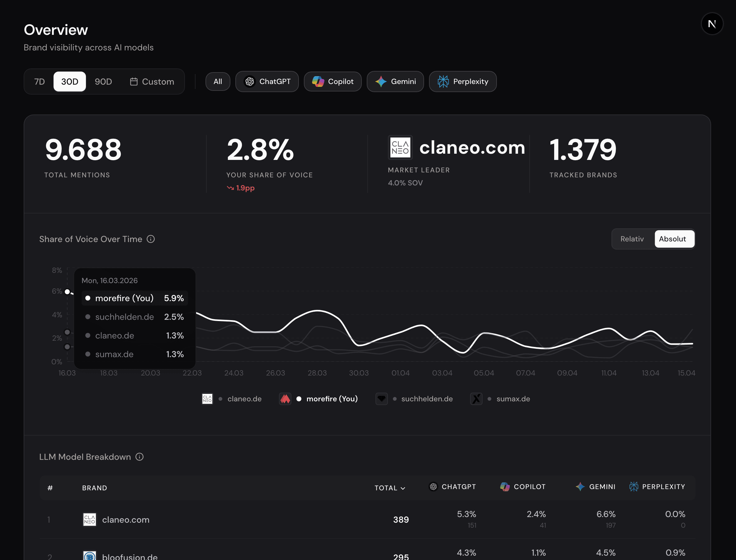The image size is (736, 560).
Task: Click the 6.6% Gemini value for claneo.com
Action: (606, 514)
